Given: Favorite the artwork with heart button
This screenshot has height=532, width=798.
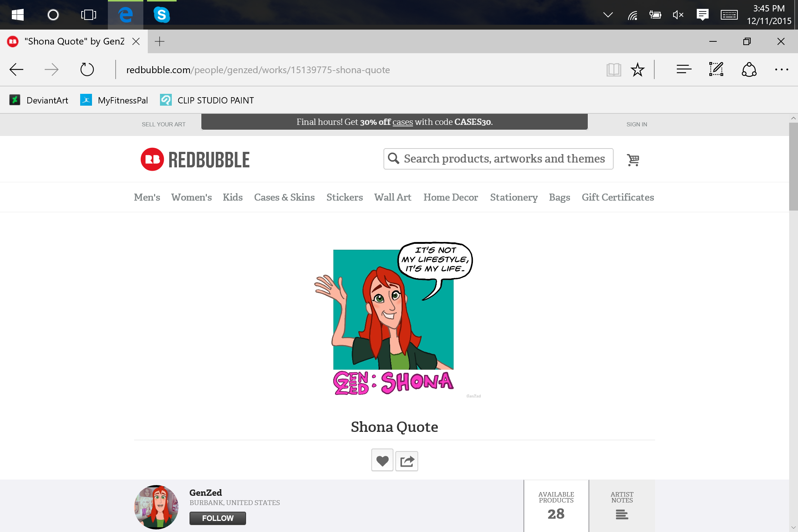Looking at the screenshot, I should point(382,461).
